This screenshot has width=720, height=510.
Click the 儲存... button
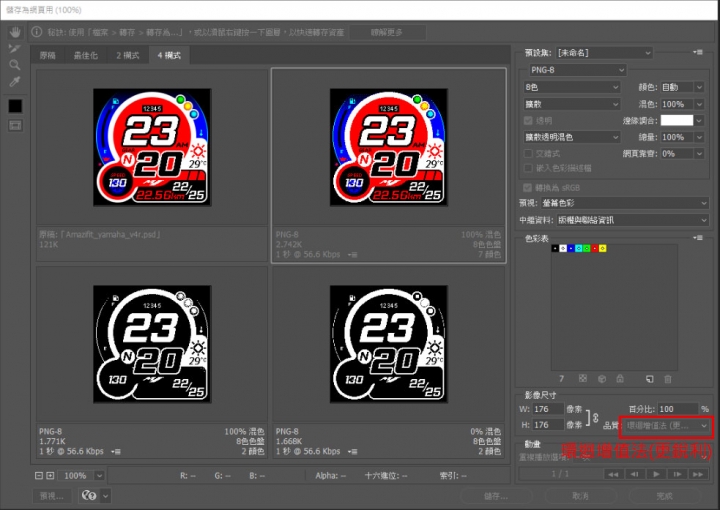tap(496, 496)
